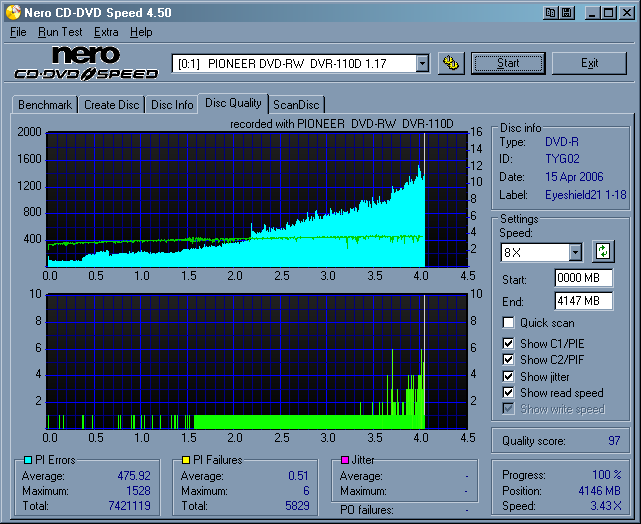Click PI Errors total 7421119
Screen dimensions: 641x524
click(130, 506)
